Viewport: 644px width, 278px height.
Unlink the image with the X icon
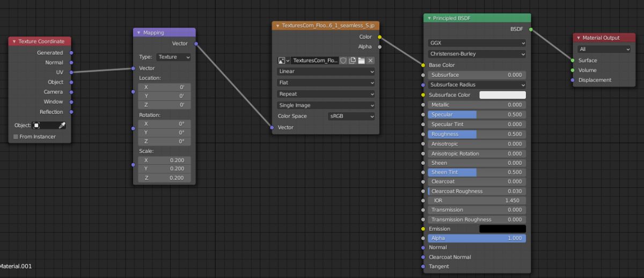pyautogui.click(x=370, y=61)
